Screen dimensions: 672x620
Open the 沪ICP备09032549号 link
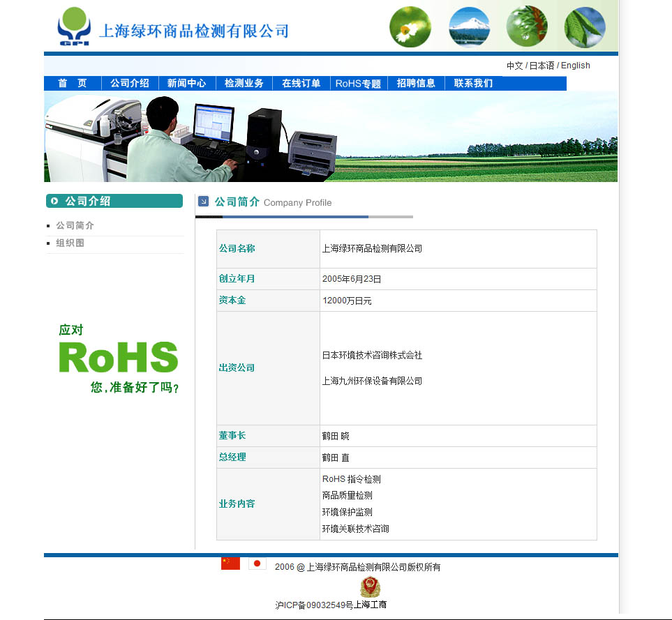pyautogui.click(x=314, y=605)
